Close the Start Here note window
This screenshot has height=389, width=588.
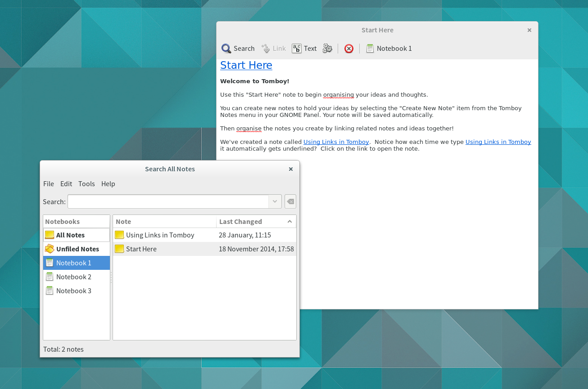click(x=529, y=30)
